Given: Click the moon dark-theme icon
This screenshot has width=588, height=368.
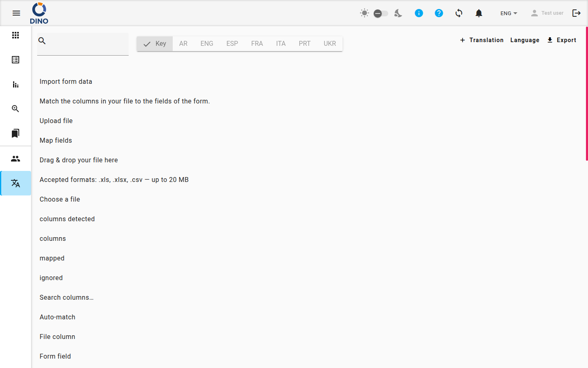Looking at the screenshot, I should pyautogui.click(x=398, y=13).
